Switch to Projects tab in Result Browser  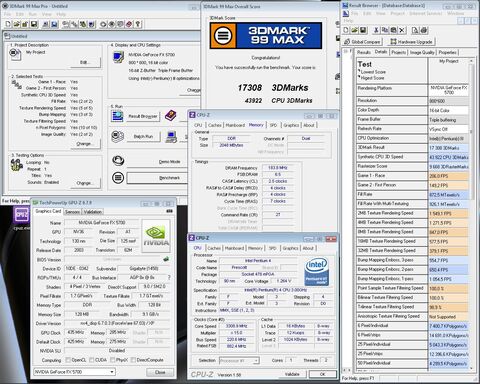(399, 52)
